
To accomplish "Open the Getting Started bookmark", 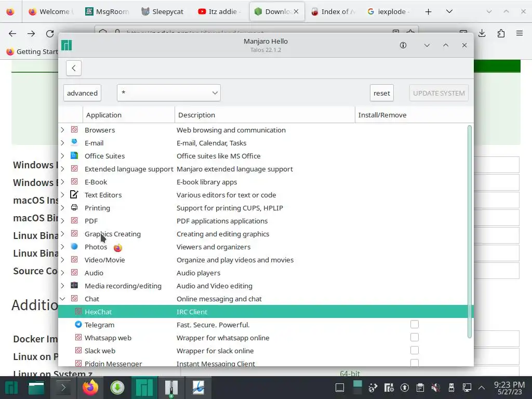I will (x=32, y=51).
